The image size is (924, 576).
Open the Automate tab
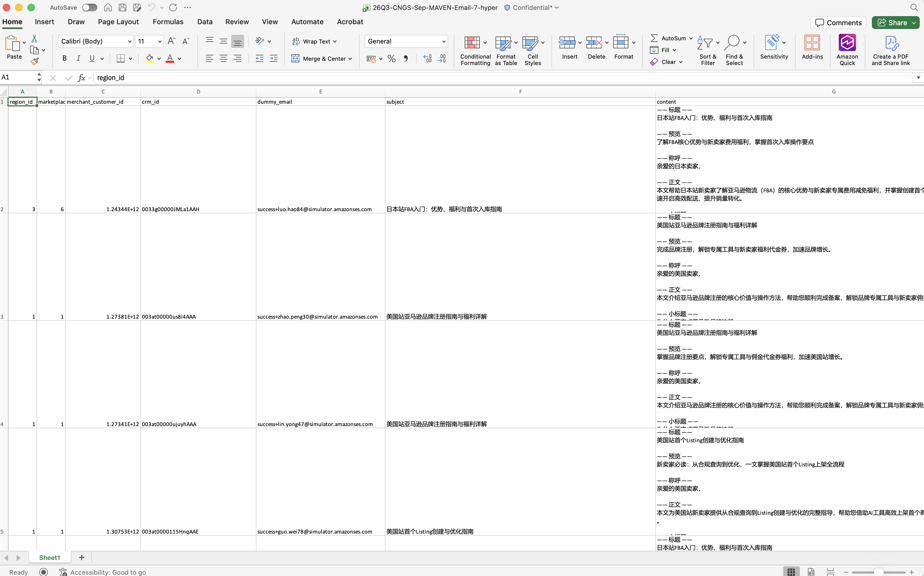tap(307, 22)
